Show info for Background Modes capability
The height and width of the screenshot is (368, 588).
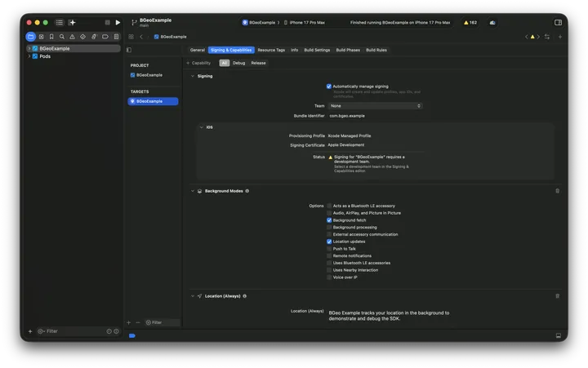(247, 191)
